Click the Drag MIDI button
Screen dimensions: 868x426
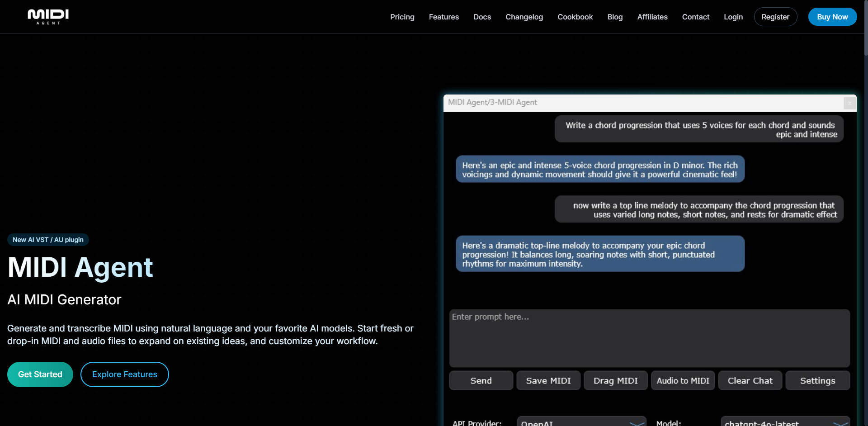point(615,380)
